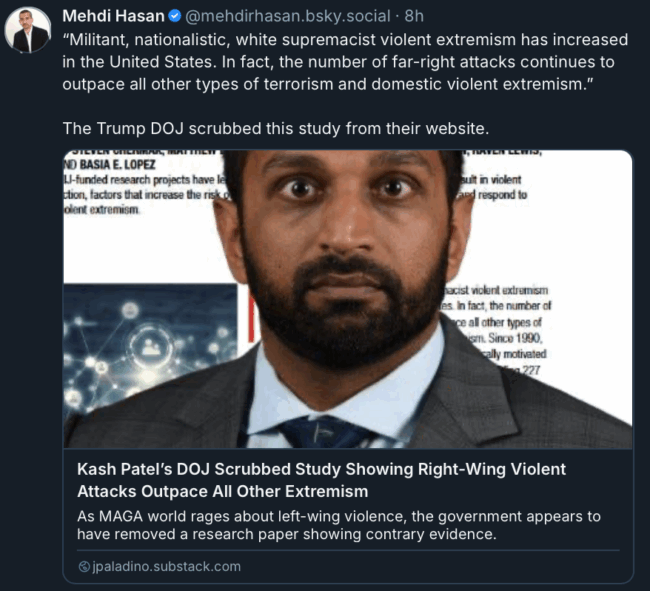Open the Kash Patel's DOJ Scrubbed Study headline
The image size is (650, 591).
pos(321,480)
